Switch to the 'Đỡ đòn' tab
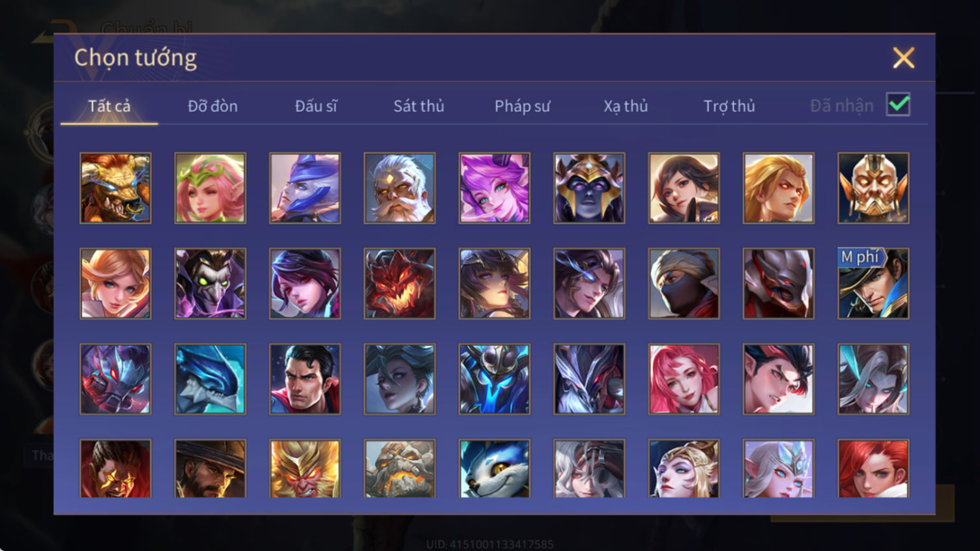980x551 pixels. point(212,106)
